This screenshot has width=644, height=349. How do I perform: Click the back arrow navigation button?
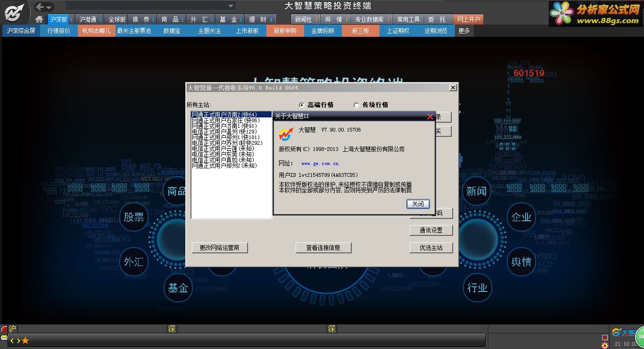click(x=41, y=7)
